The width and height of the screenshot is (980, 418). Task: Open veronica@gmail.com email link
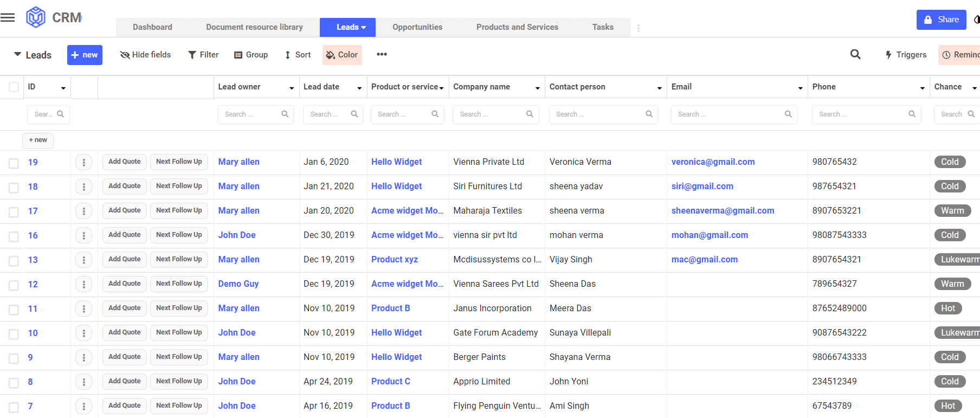(x=713, y=162)
